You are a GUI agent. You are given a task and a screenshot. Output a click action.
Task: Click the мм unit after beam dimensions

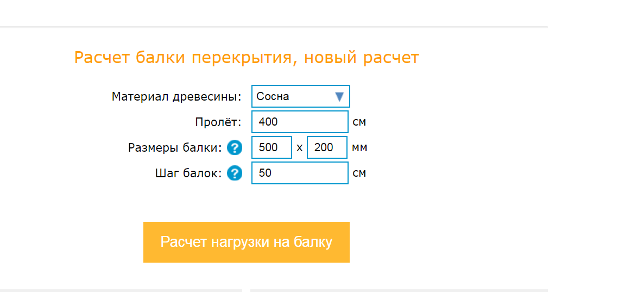[x=360, y=147]
